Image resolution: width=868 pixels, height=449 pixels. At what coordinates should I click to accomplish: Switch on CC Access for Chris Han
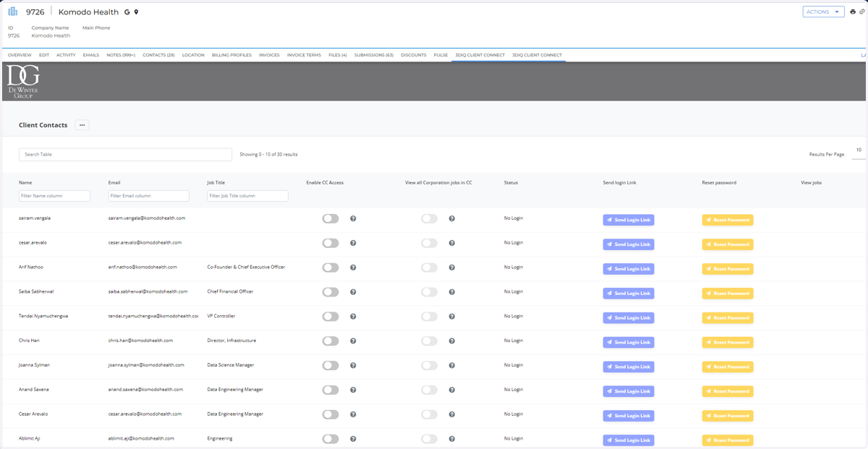(x=331, y=341)
